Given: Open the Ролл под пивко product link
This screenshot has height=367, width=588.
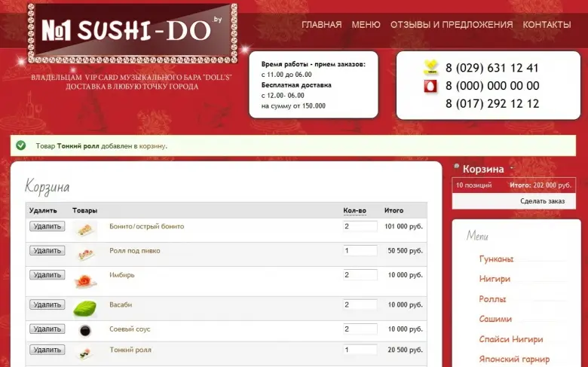Looking at the screenshot, I should pyautogui.click(x=135, y=251).
